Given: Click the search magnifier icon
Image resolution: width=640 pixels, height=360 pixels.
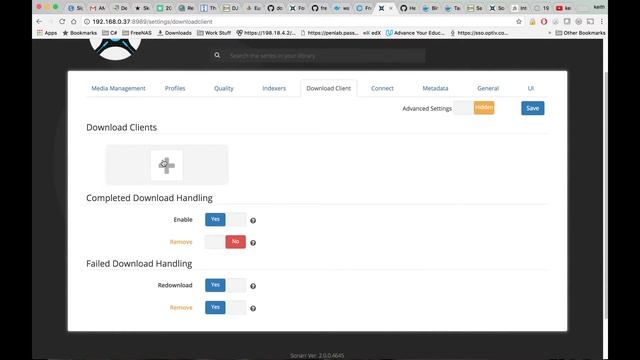Looking at the screenshot, I should point(217,56).
